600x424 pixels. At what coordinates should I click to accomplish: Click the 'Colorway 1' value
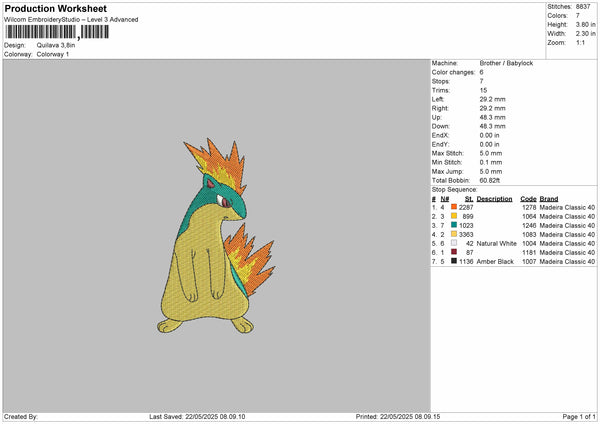click(53, 54)
